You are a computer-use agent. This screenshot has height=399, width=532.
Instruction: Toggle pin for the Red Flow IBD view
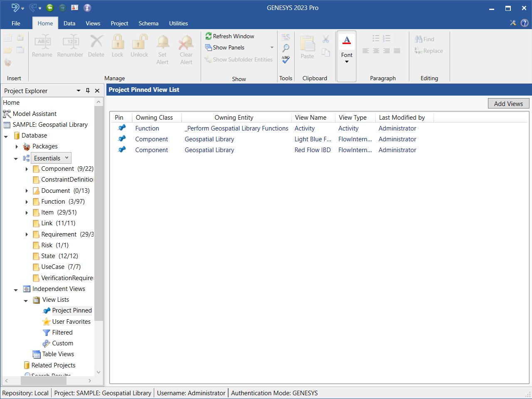pos(122,150)
